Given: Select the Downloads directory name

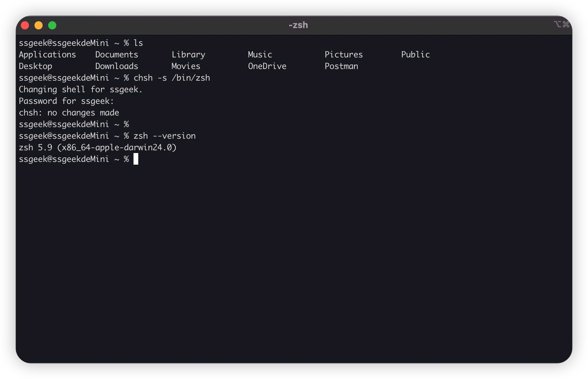Looking at the screenshot, I should click(117, 66).
